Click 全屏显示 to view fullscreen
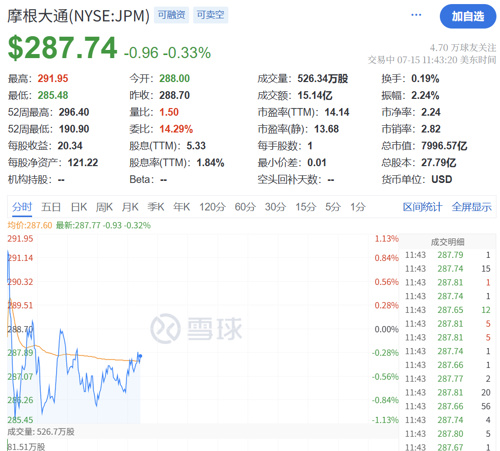The width and height of the screenshot is (500, 451). click(472, 207)
